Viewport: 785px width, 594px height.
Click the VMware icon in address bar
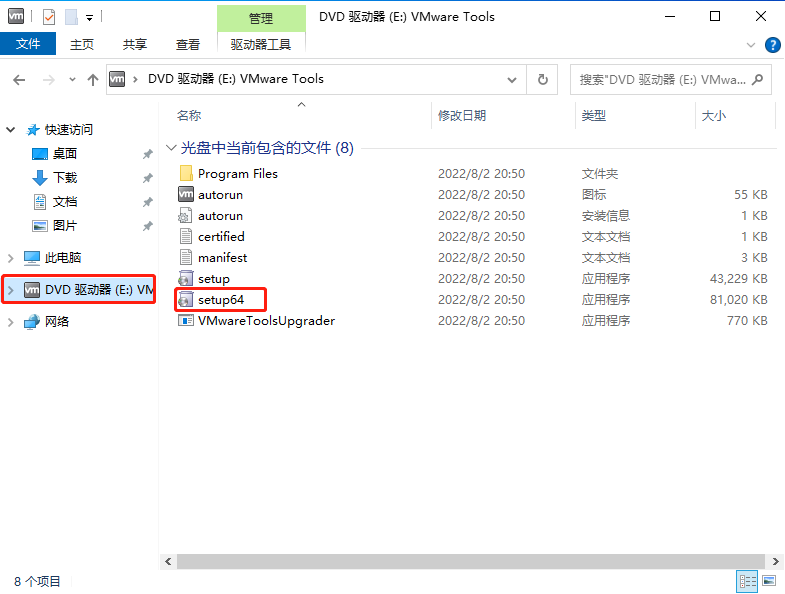tap(117, 79)
